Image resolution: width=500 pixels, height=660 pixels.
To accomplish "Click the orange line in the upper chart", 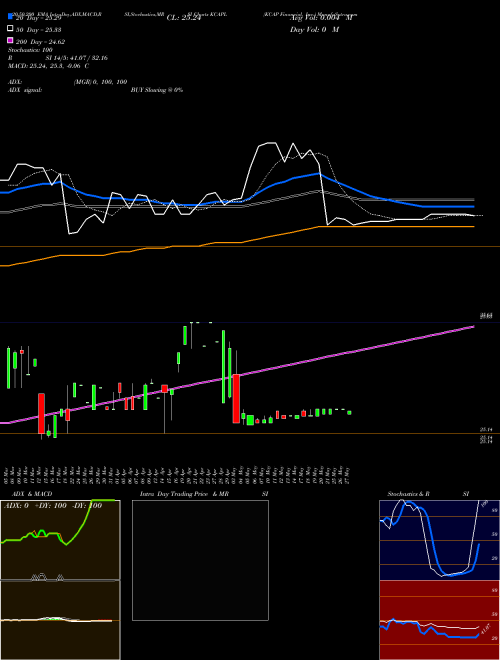I will [237, 243].
